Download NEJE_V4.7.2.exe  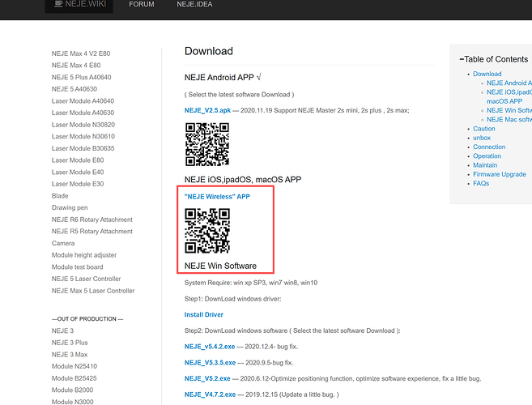click(x=210, y=394)
